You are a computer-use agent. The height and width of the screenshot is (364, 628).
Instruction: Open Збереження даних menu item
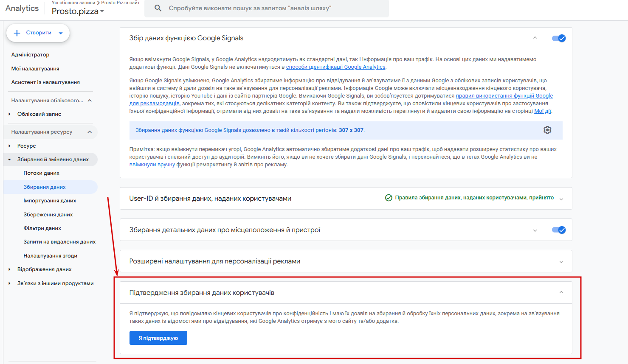48,215
